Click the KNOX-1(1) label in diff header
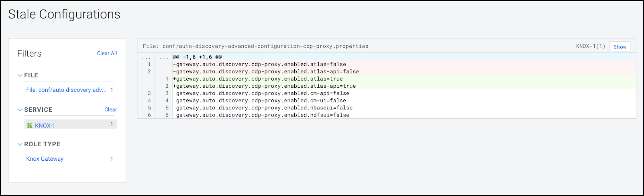644x196 pixels. [x=590, y=46]
